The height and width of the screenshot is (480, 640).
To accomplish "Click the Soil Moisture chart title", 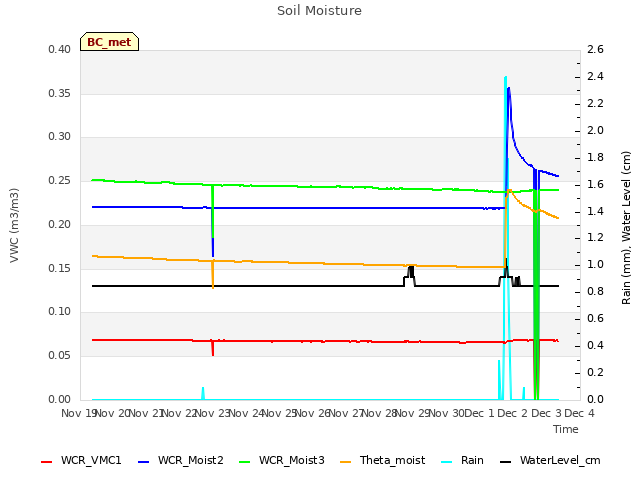I will pyautogui.click(x=319, y=11).
